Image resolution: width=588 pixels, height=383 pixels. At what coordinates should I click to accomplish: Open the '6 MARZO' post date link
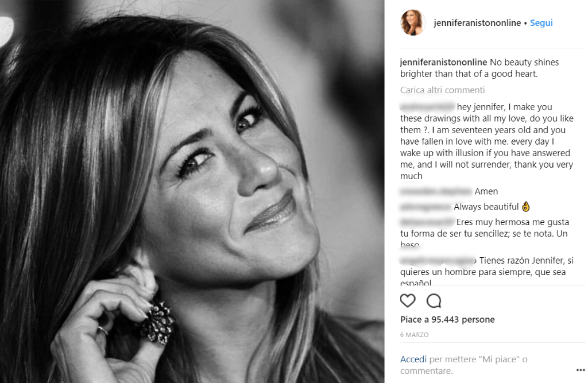click(415, 335)
